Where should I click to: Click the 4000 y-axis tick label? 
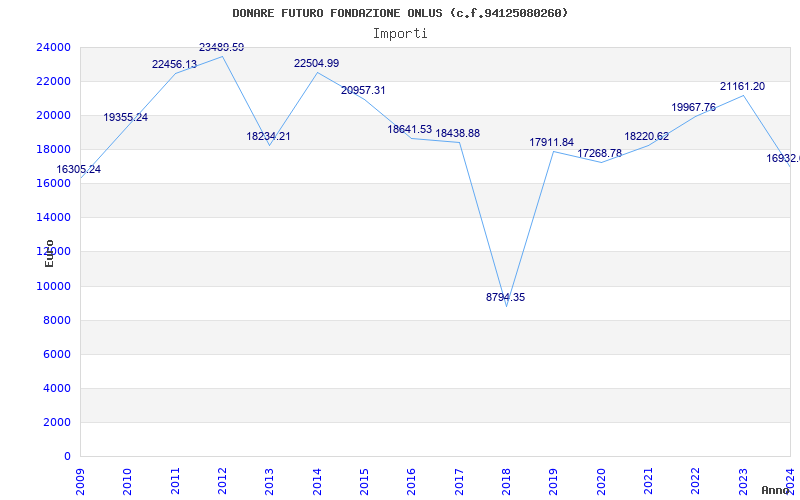(x=57, y=388)
